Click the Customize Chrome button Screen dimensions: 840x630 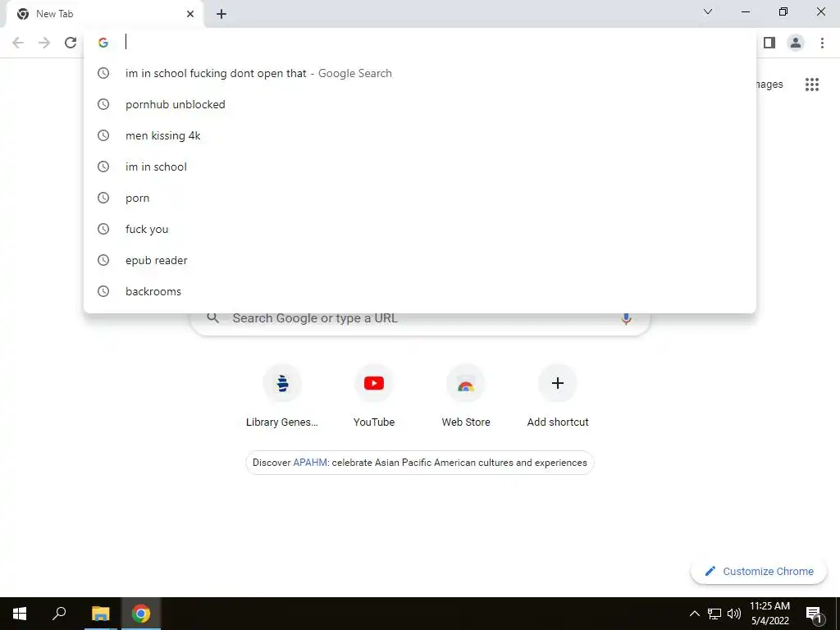tap(759, 572)
